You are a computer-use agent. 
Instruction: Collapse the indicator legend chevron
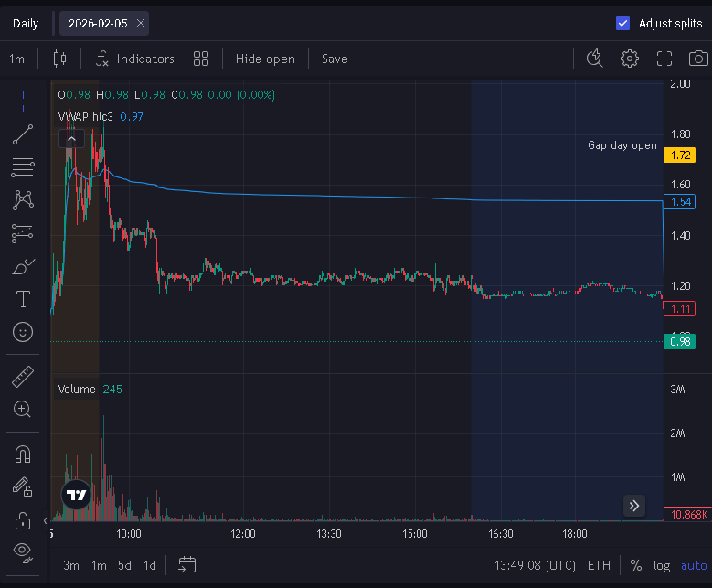pyautogui.click(x=71, y=139)
